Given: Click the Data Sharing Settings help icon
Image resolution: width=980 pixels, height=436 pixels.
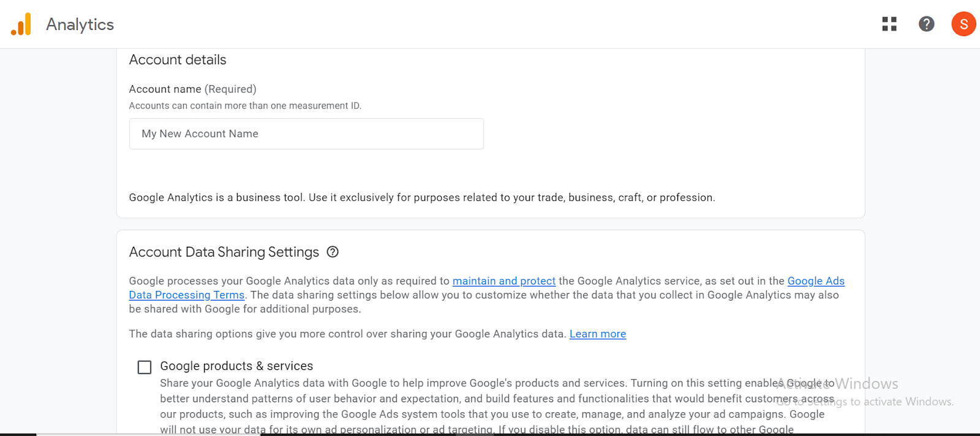Looking at the screenshot, I should pyautogui.click(x=333, y=252).
